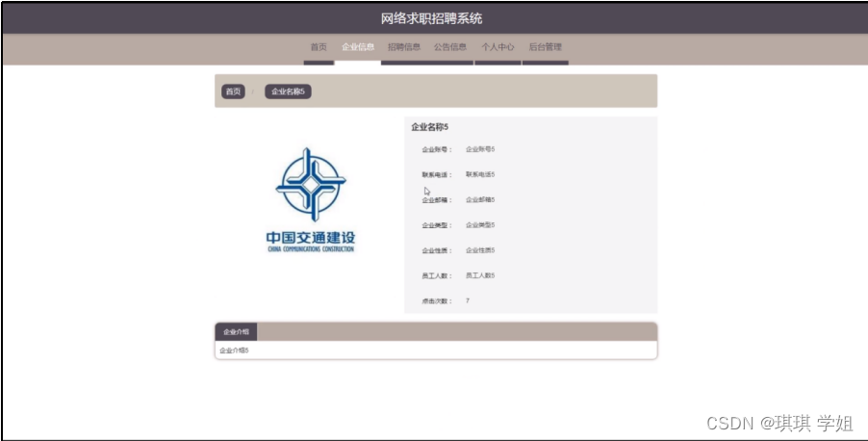Viewport: 868px width, 441px height.
Task: Click the 企业类型5 value
Action: [x=480, y=225]
